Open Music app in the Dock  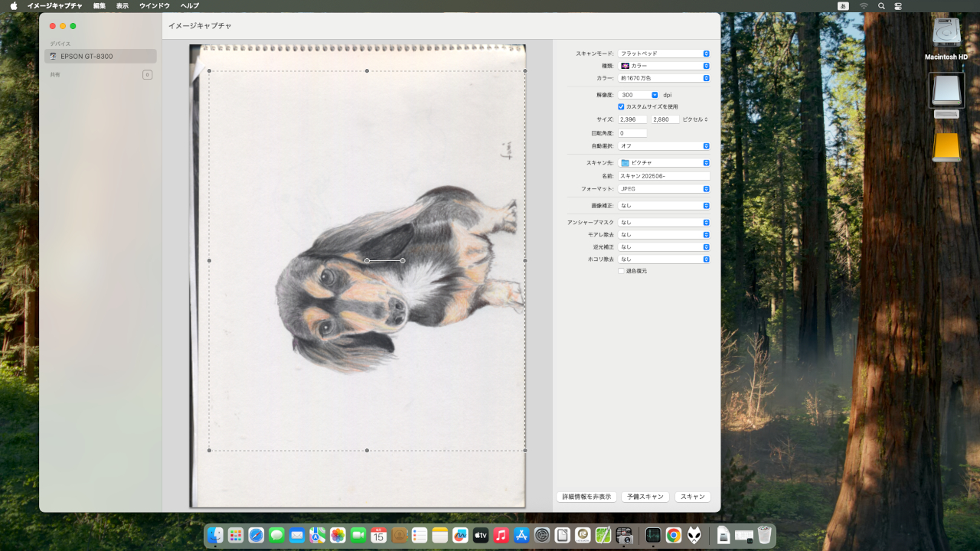501,535
